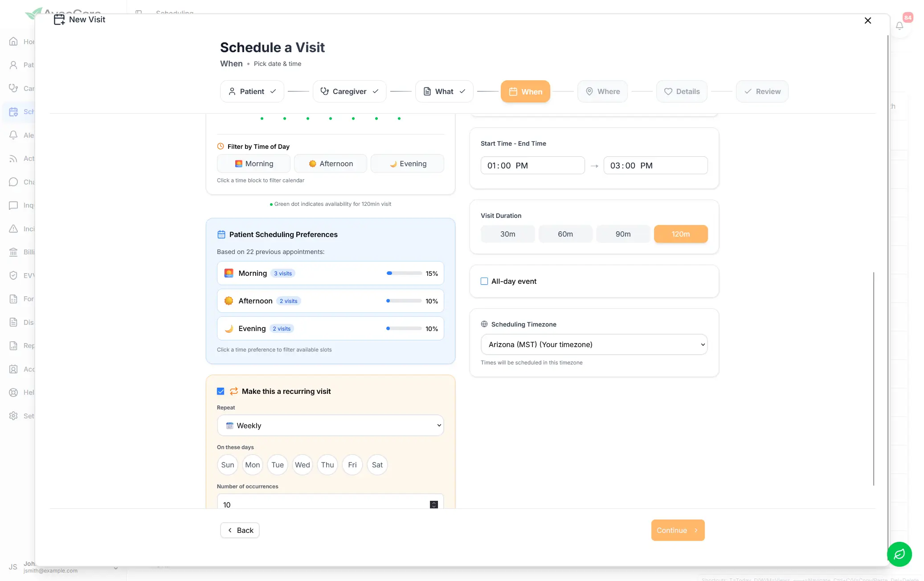Jump to the Where step
The height and width of the screenshot is (581, 924).
[602, 91]
